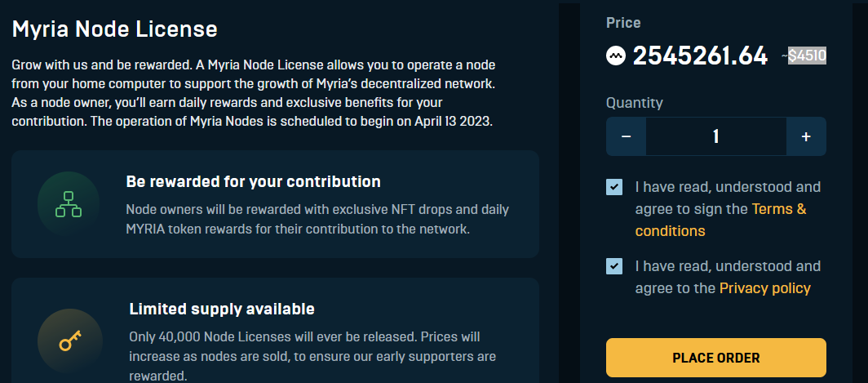
Task: Click the Price label above amount
Action: [x=623, y=24]
